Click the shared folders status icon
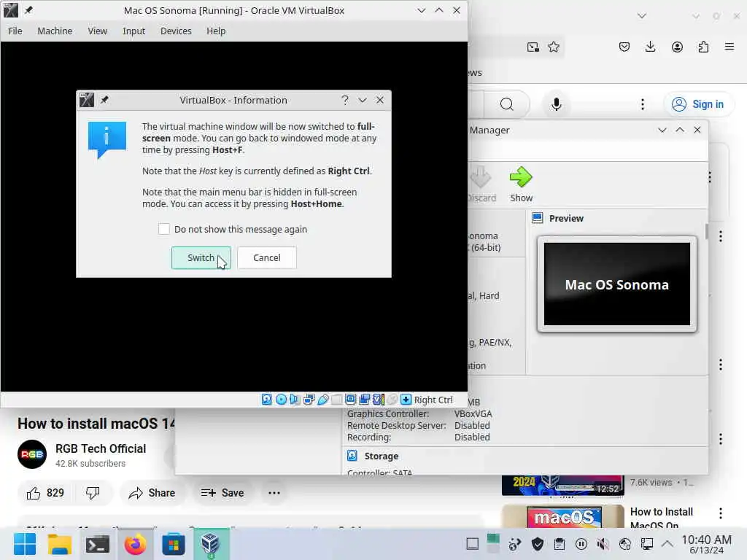This screenshot has width=747, height=560. pyautogui.click(x=337, y=400)
